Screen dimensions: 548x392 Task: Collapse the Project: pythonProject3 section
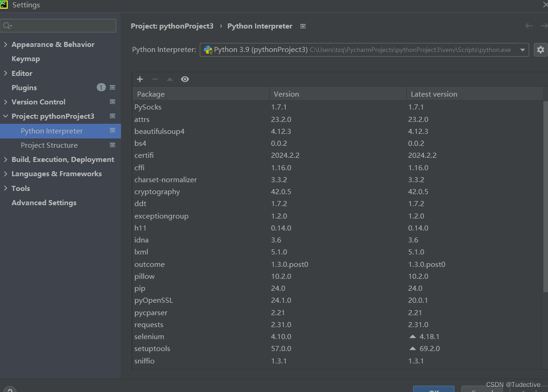[x=5, y=116]
